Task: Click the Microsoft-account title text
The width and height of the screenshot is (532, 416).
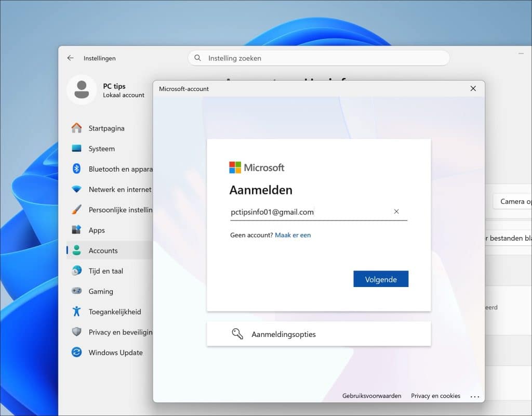Action: [184, 89]
